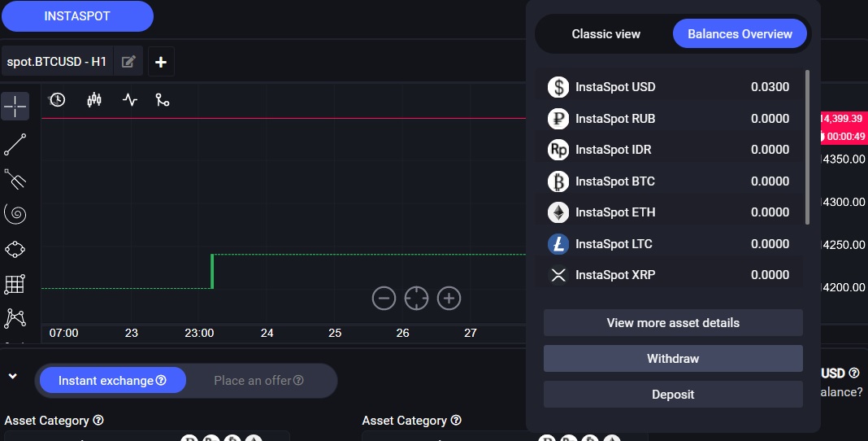Open help for left Asset Category
The width and height of the screenshot is (868, 441).
[98, 420]
